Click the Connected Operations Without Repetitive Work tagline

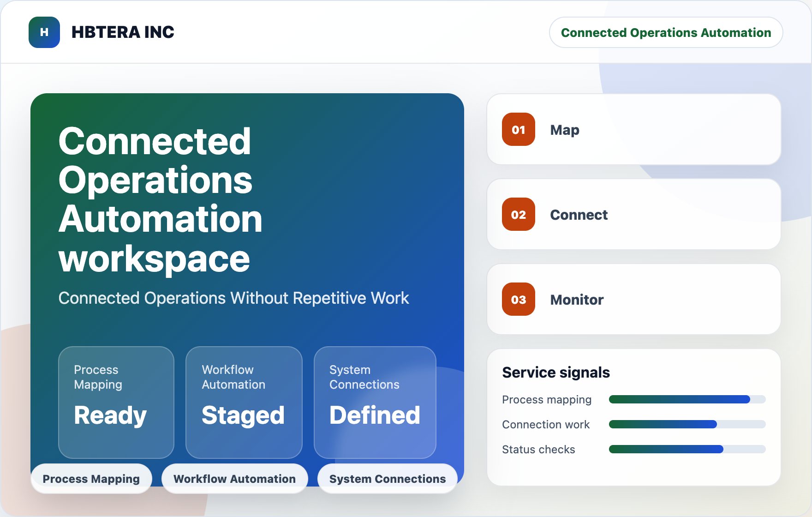[234, 298]
